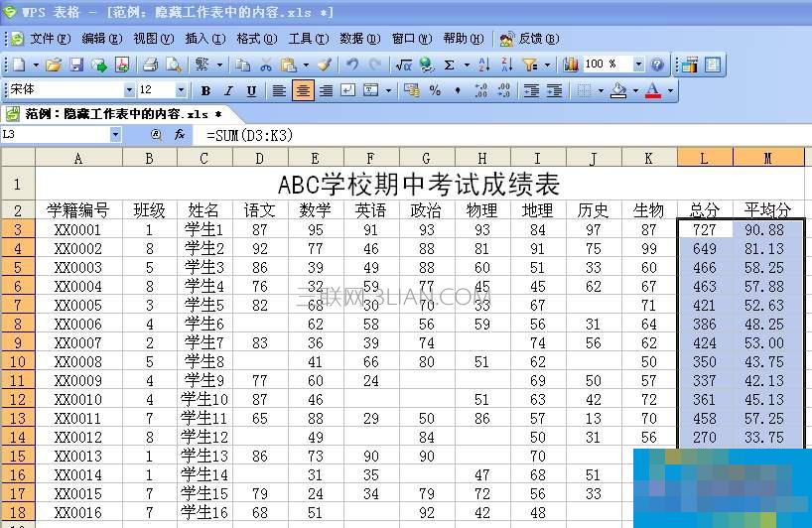Viewport: 812px width, 528px height.
Task: Open the font size dropdown
Action: click(x=181, y=90)
